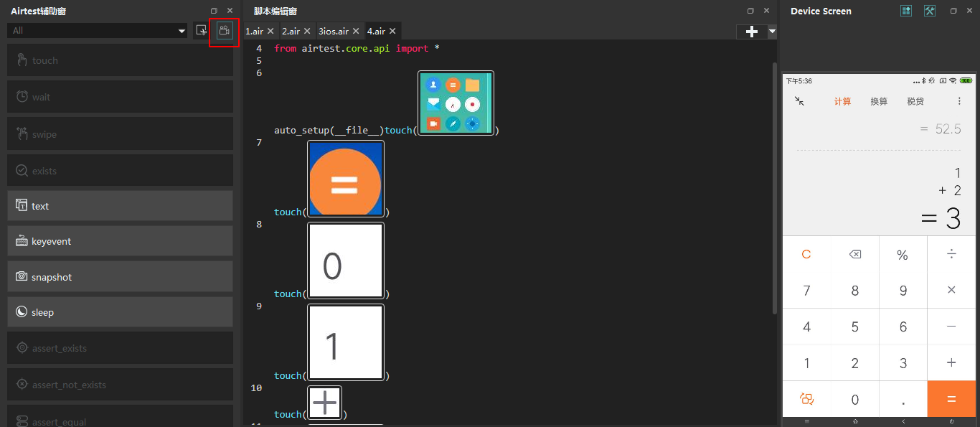
Task: Start recording with the camera icon in Airtest panel
Action: (225, 31)
